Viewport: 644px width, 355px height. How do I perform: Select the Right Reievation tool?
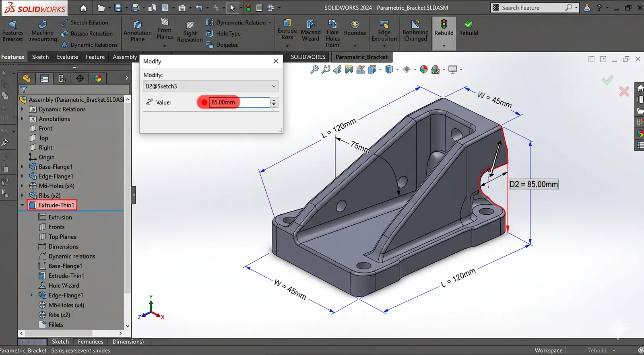(190, 31)
